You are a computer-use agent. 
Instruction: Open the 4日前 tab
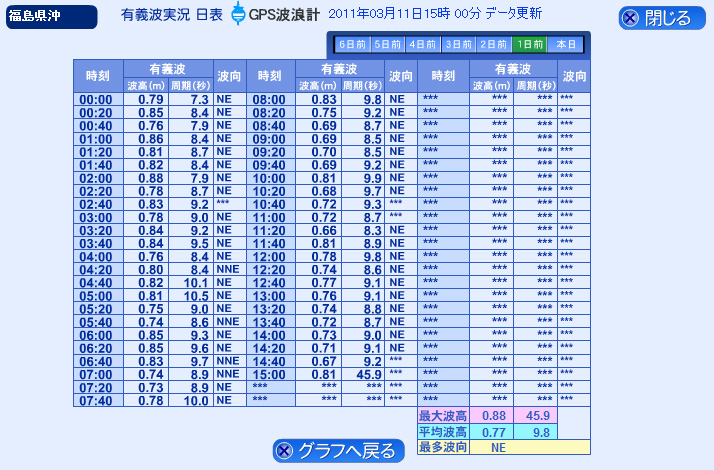pyautogui.click(x=423, y=45)
